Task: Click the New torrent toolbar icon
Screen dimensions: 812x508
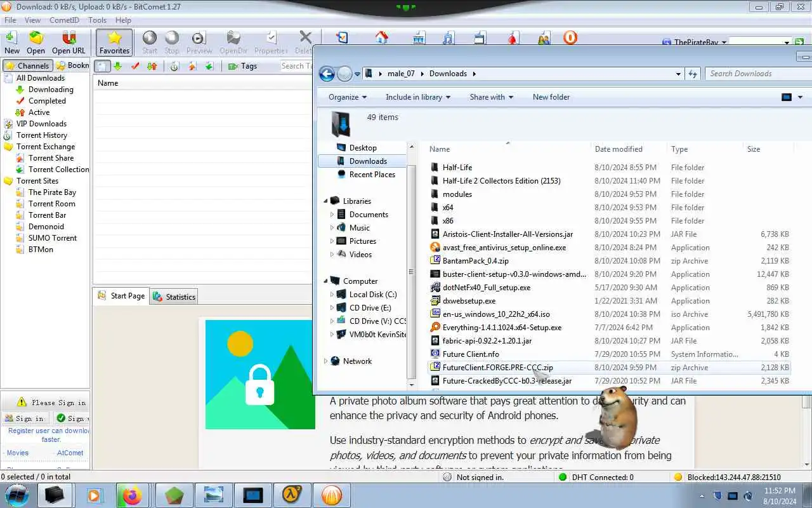Action: click(11, 43)
